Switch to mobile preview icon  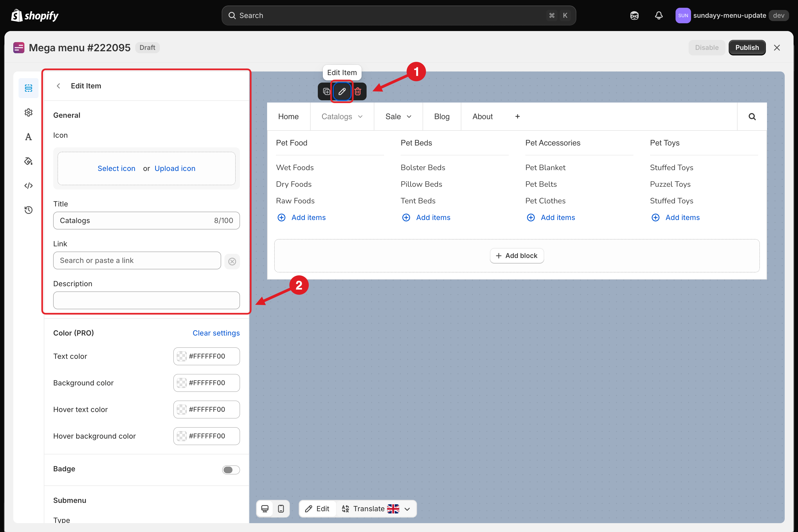pyautogui.click(x=281, y=509)
